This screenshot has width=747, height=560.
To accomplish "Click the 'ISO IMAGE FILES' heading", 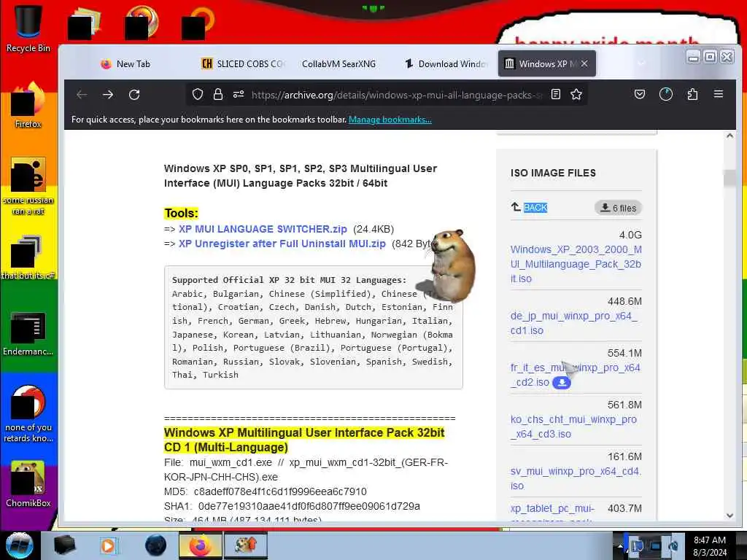I will [553, 173].
